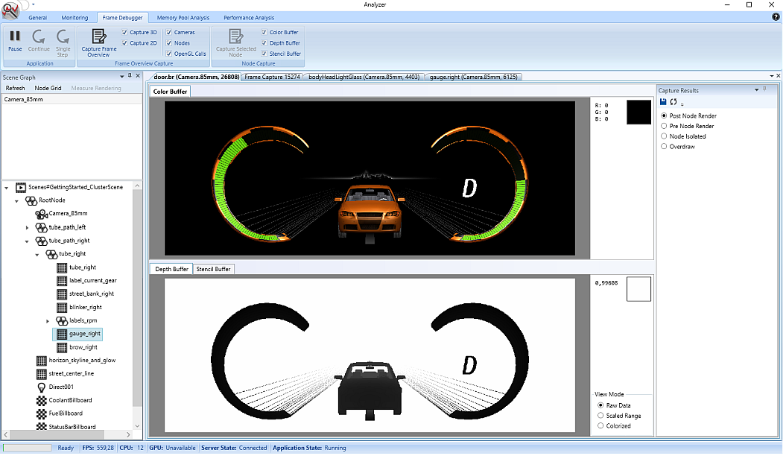This screenshot has width=784, height=455.
Task: Save capture results using the disk icon
Action: pos(663,102)
